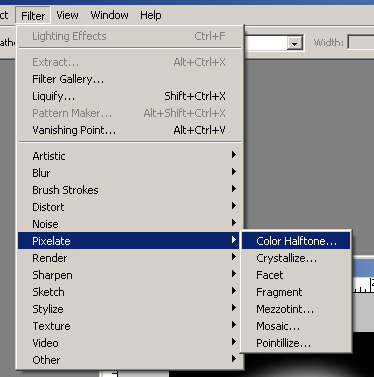Viewport: 374px width, 377px height.
Task: Choose the Mosaic filter
Action: coord(296,326)
